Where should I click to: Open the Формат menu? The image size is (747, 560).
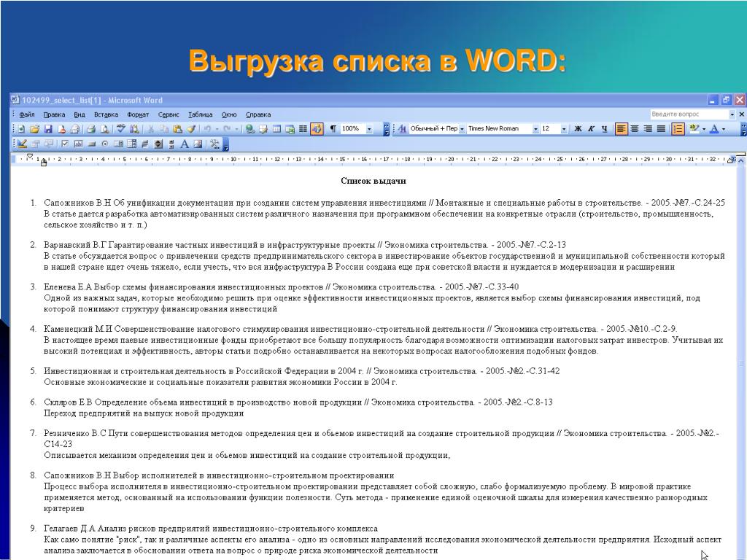click(x=138, y=114)
